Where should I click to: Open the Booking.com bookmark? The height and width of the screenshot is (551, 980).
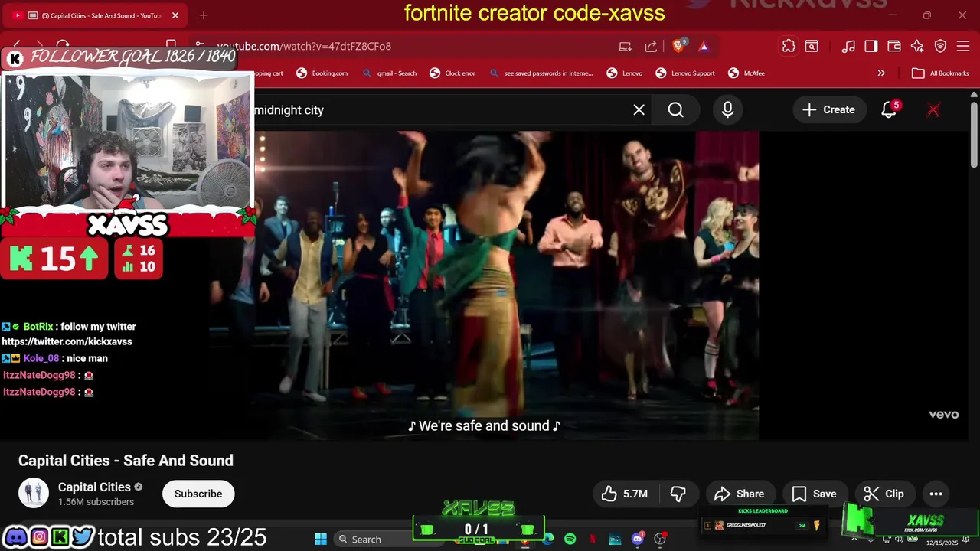[322, 73]
